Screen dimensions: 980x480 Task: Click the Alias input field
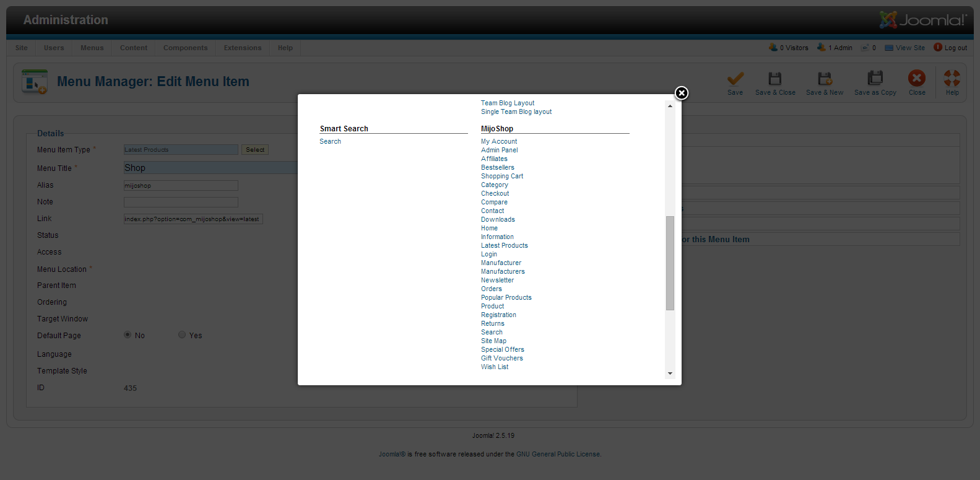[x=181, y=185]
